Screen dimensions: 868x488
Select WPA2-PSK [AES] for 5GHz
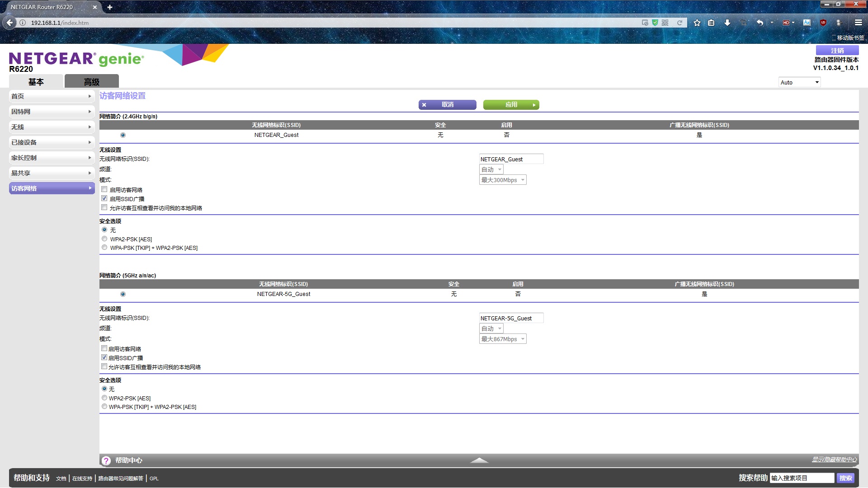[104, 398]
